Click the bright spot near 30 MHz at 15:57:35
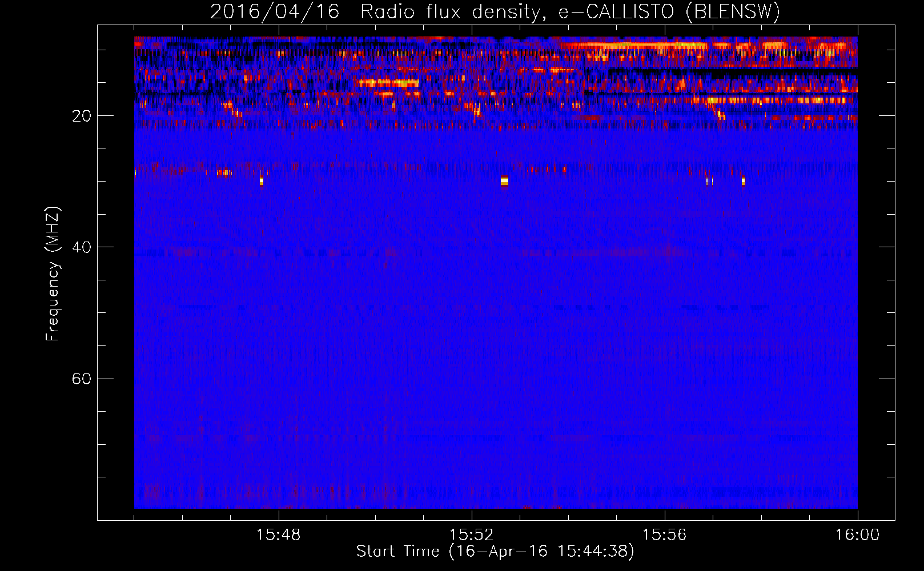 point(743,181)
